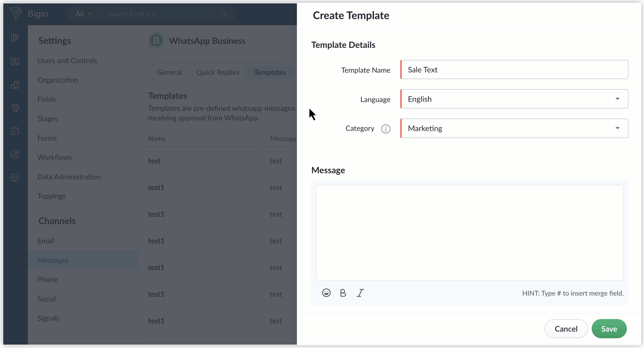Viewport: 644px width, 348px height.
Task: Open the Social channel settings
Action: click(46, 299)
